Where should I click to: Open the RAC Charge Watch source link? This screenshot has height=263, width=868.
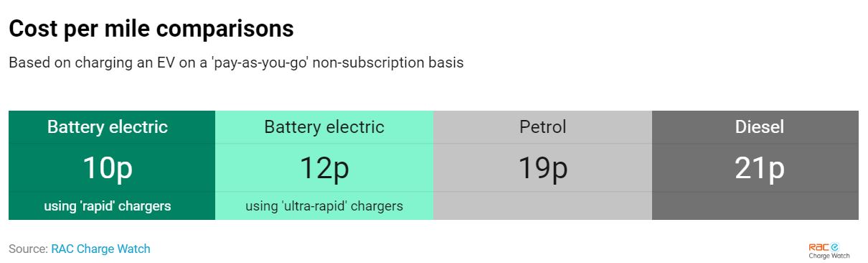100,249
